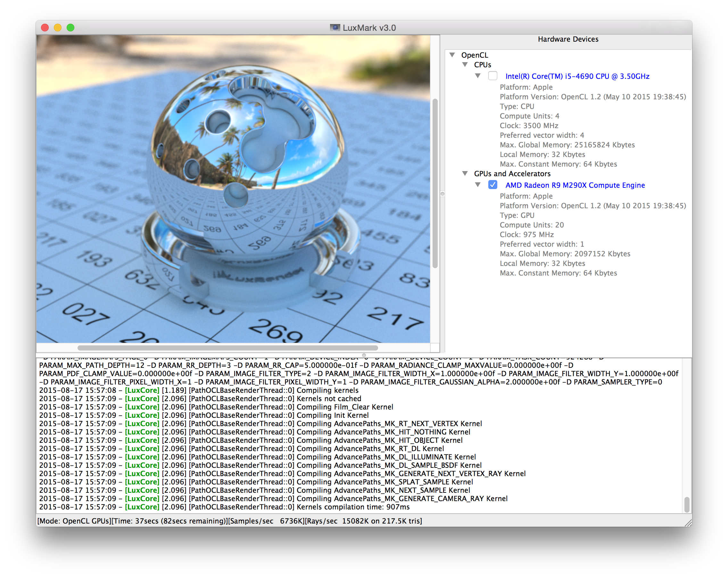Image resolution: width=728 pixels, height=578 pixels.
Task: Click the log panel scrollbar thumb
Action: 686,504
